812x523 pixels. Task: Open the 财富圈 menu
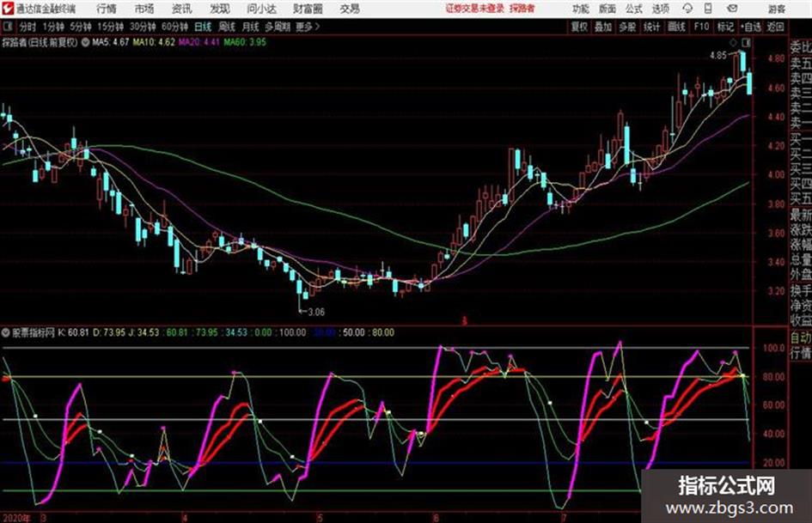308,9
